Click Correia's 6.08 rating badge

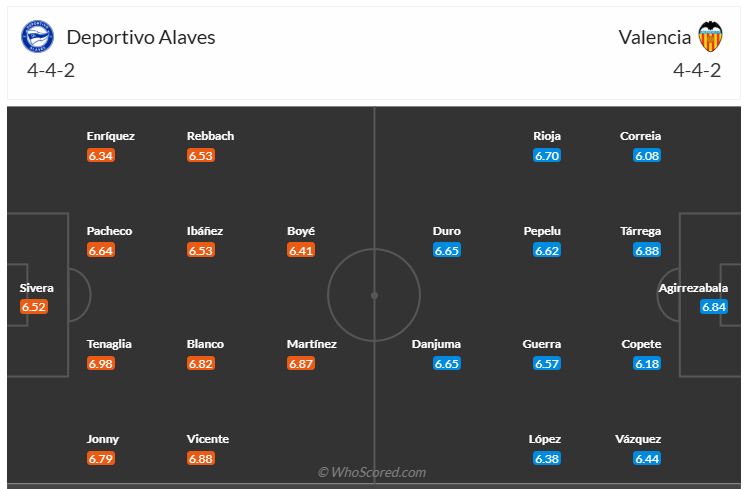[x=647, y=155]
